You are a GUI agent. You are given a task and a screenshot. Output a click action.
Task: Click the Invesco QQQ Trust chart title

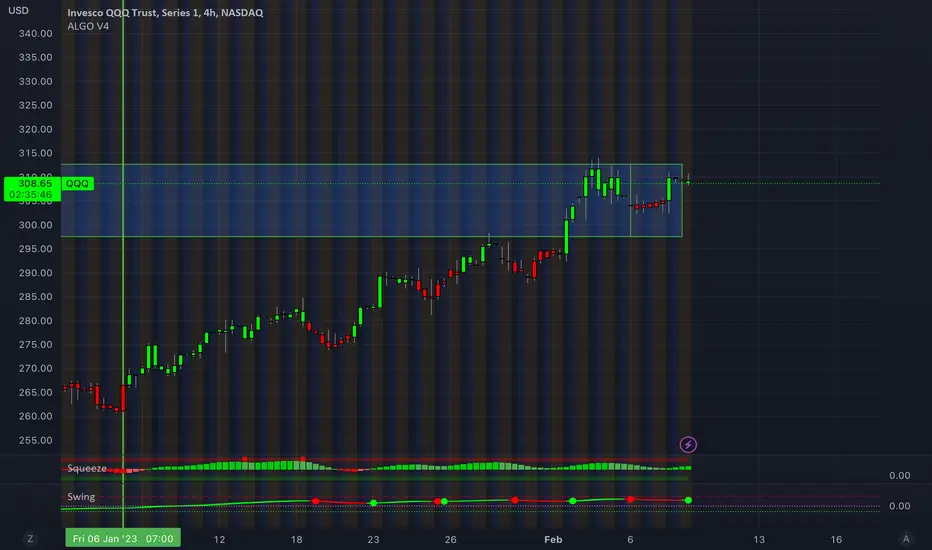point(165,12)
